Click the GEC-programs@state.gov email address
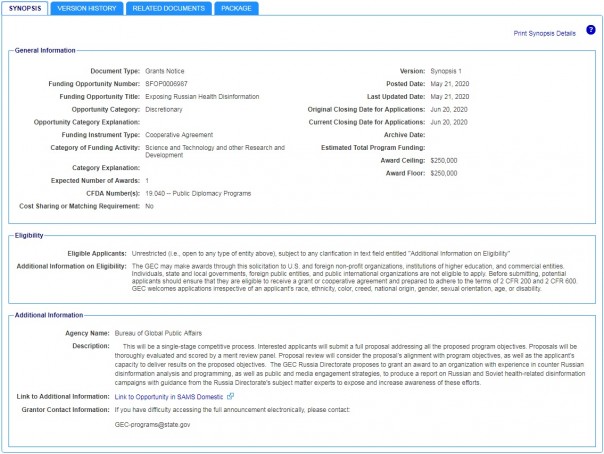 point(153,425)
